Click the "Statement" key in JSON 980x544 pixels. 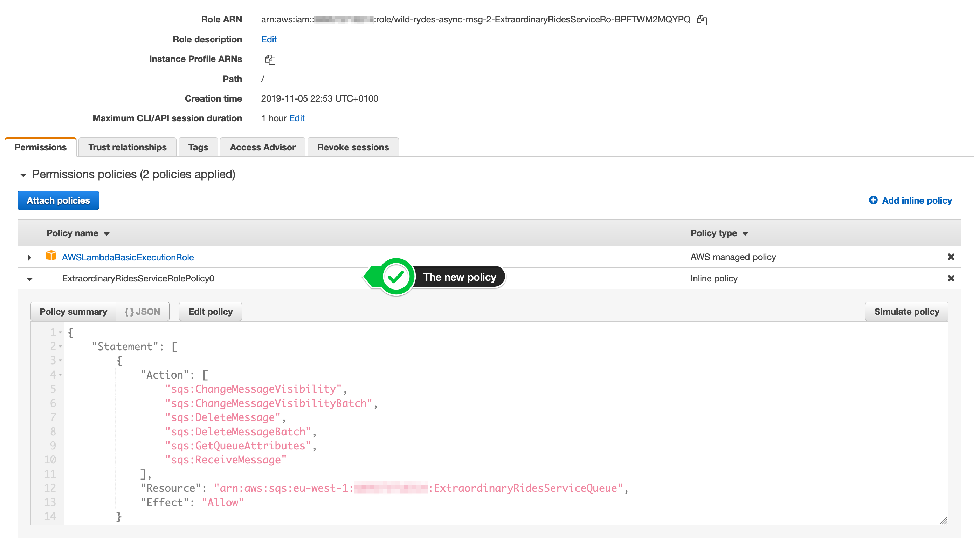pyautogui.click(x=125, y=347)
